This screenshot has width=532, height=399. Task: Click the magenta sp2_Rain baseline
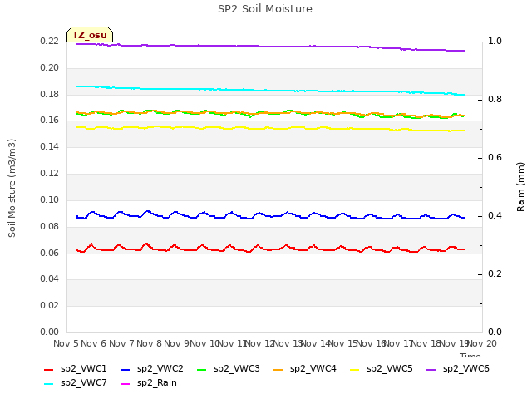pyautogui.click(x=270, y=332)
